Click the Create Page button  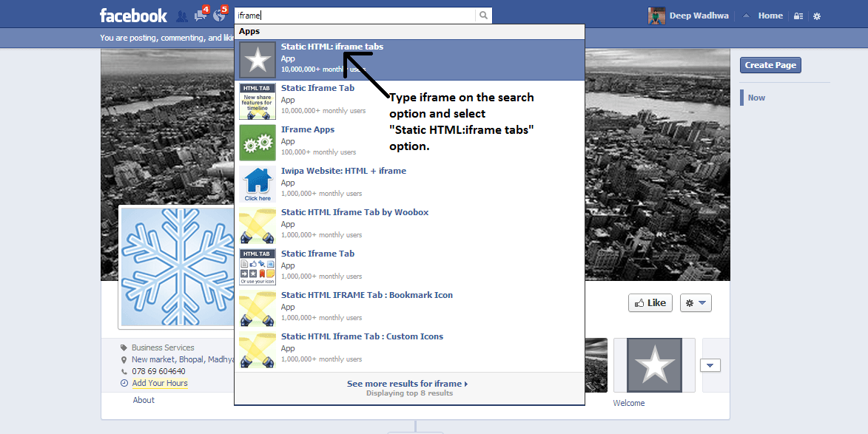(x=770, y=65)
